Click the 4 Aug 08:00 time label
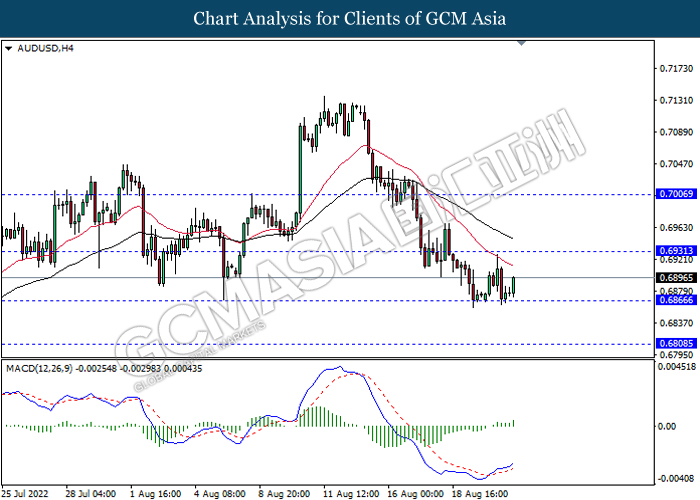Image resolution: width=700 pixels, height=500 pixels. 220,494
